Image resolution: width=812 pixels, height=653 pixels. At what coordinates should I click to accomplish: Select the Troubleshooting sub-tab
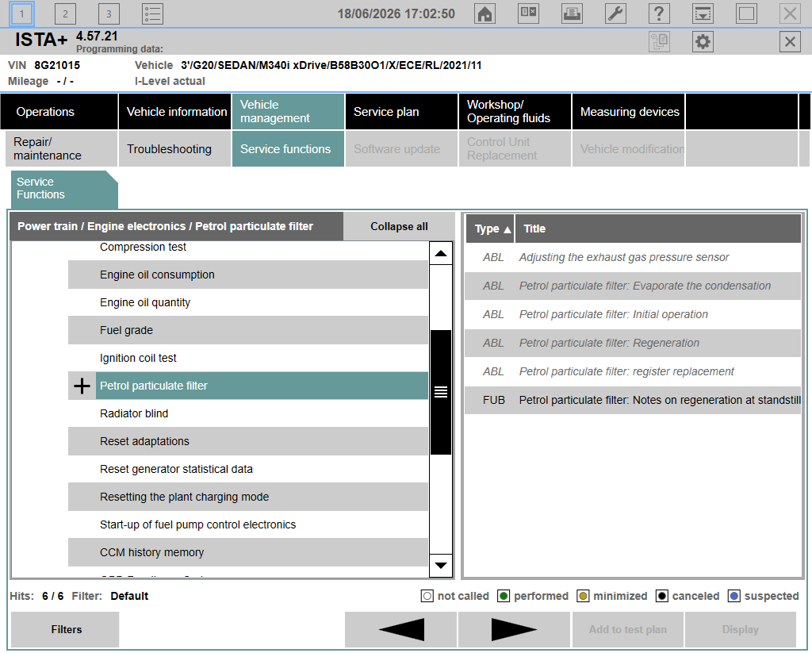click(x=175, y=148)
